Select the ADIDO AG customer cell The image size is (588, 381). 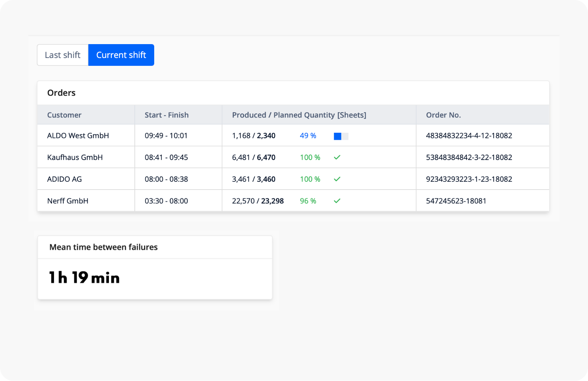(64, 179)
